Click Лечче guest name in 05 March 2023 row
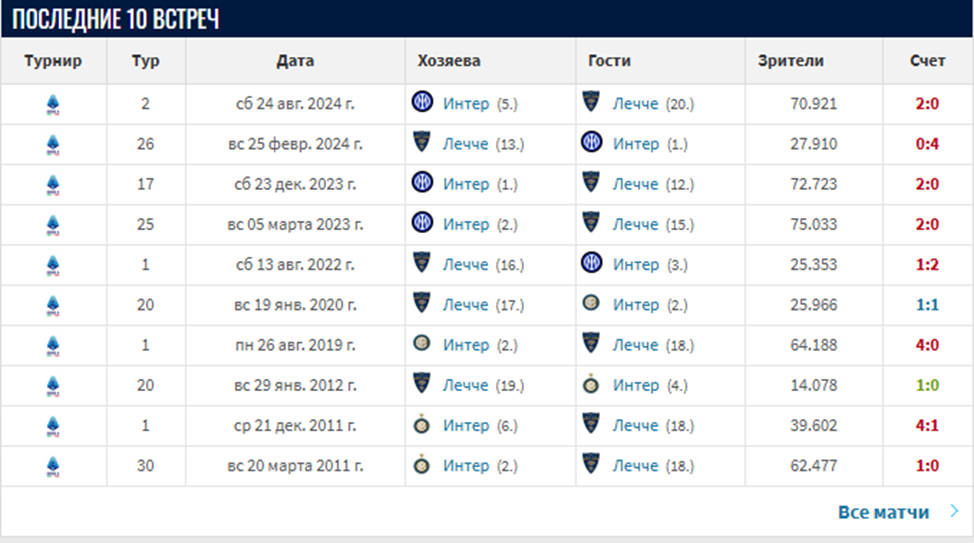Screen dimensions: 974x543 (635, 224)
